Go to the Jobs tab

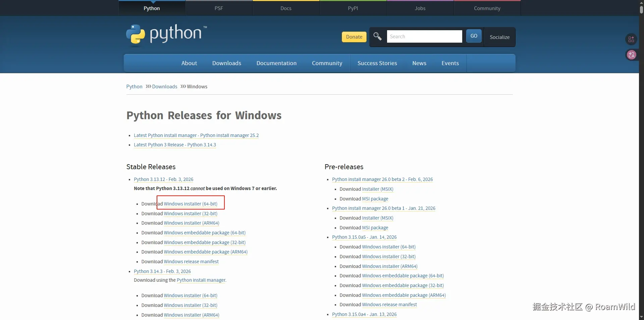420,8
